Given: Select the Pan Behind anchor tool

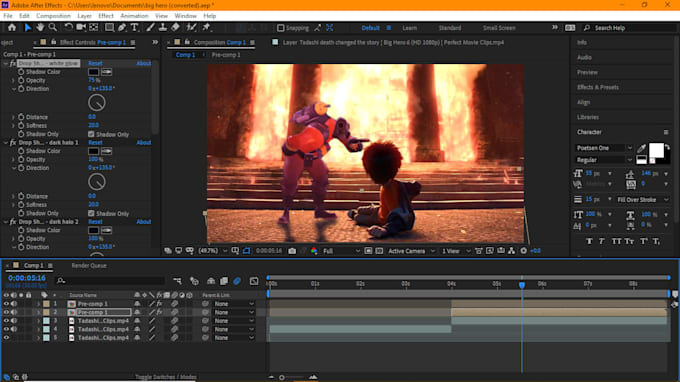Looking at the screenshot, I should coord(94,28).
